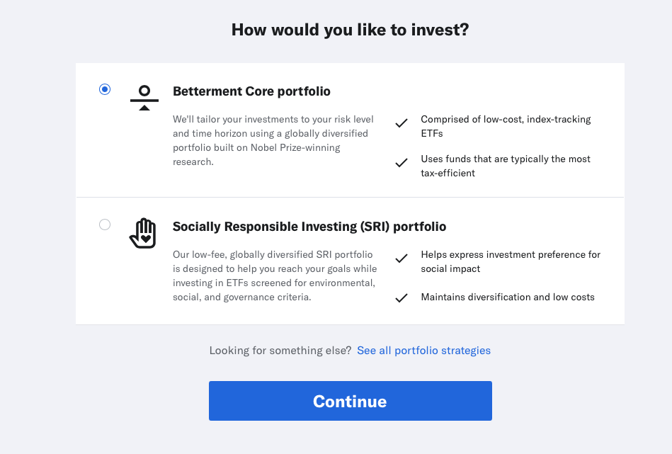Screen dimensions: 672x454
Task: Click checkmark beside tax-efficient funds text
Action: point(402,163)
